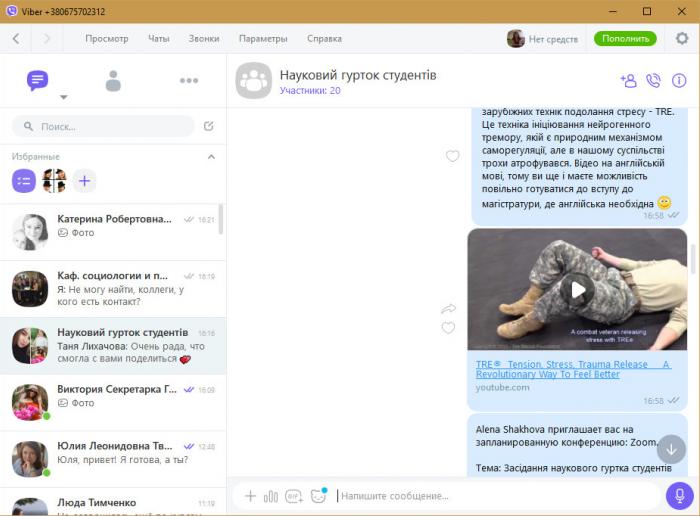The image size is (700, 516).
Task: Collapse the Избранные section
Action: 211,157
